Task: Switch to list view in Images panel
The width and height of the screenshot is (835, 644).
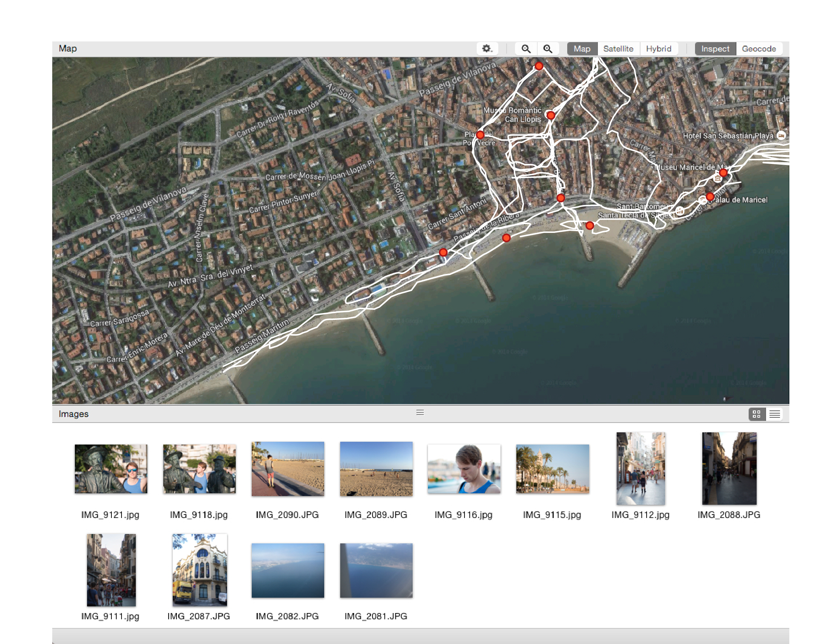Action: 773,413
